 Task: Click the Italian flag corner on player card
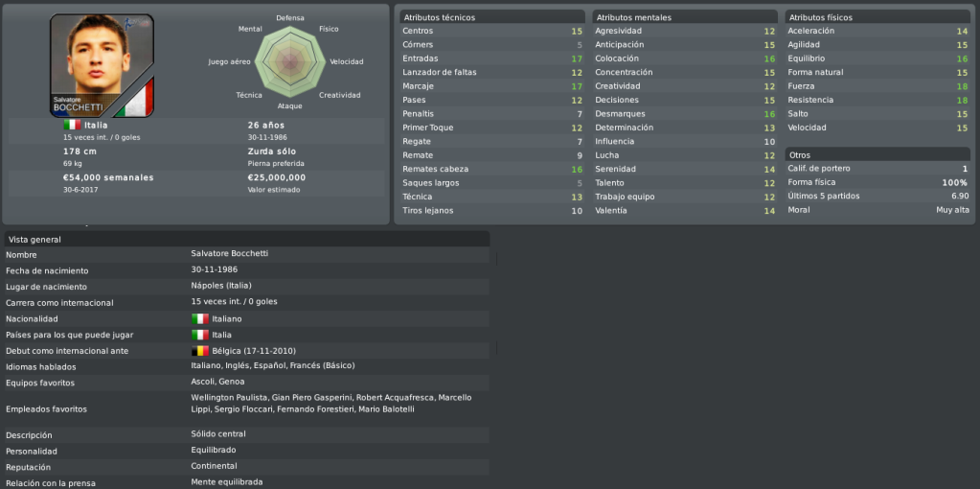click(137, 100)
